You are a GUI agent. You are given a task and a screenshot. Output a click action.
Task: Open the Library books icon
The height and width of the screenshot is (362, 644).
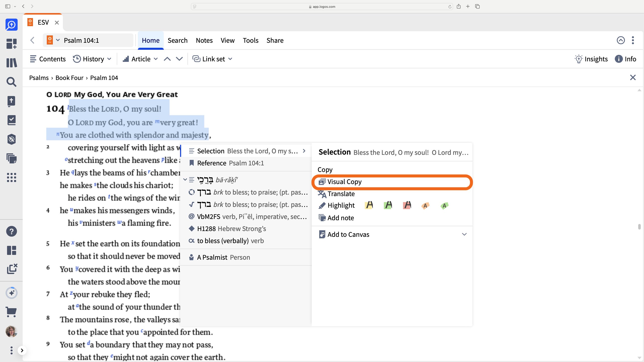coord(12,63)
